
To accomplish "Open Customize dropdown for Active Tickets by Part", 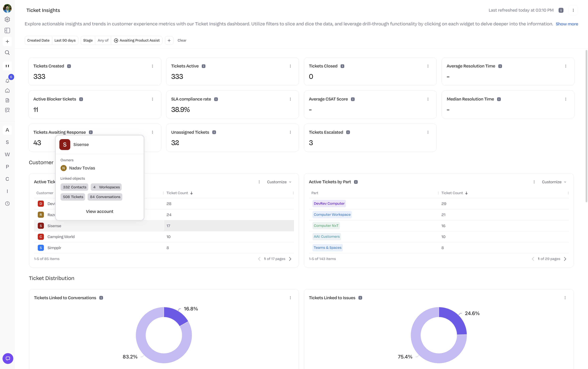I will (x=554, y=182).
